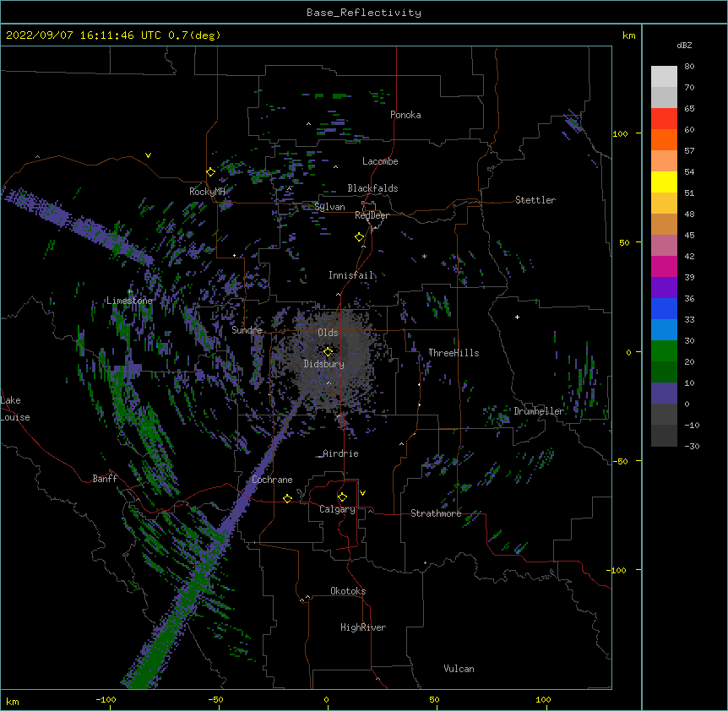The height and width of the screenshot is (711, 728).
Task: Click the yellow diamond marker south of RedDeer
Action: tap(360, 237)
